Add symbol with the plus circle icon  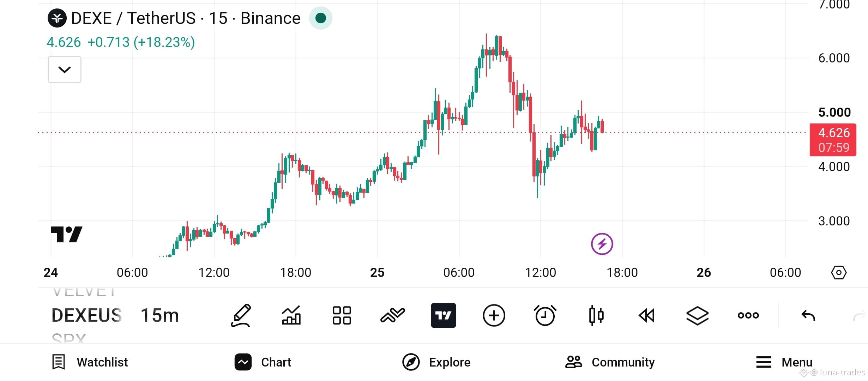(x=494, y=315)
